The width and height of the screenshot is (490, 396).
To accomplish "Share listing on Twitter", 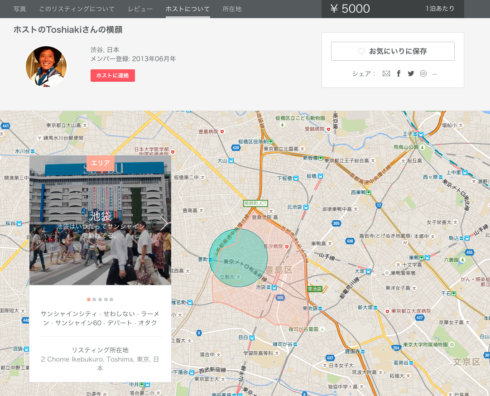I will 411,74.
